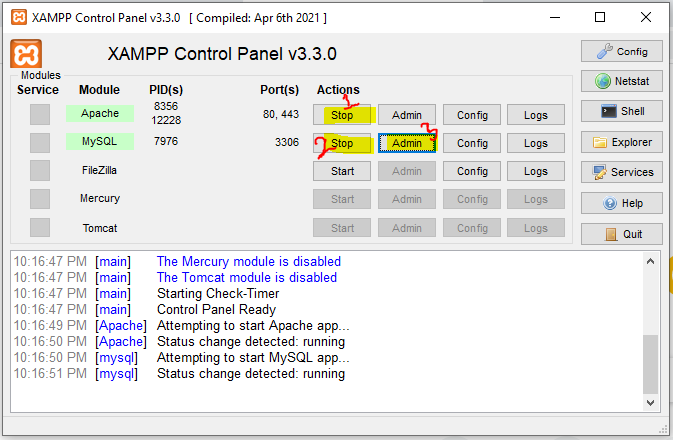Click the Mercury module name
Screen dimensions: 673x440
tap(100, 198)
